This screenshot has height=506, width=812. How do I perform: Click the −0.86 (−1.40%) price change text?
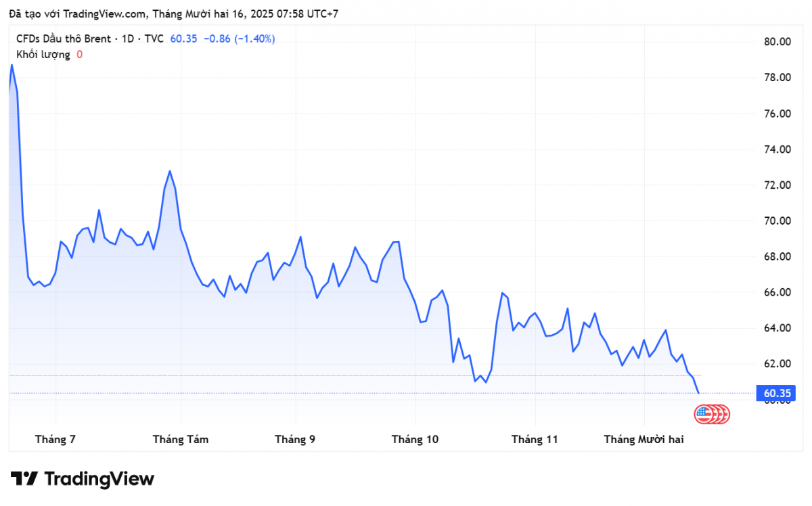coord(240,39)
